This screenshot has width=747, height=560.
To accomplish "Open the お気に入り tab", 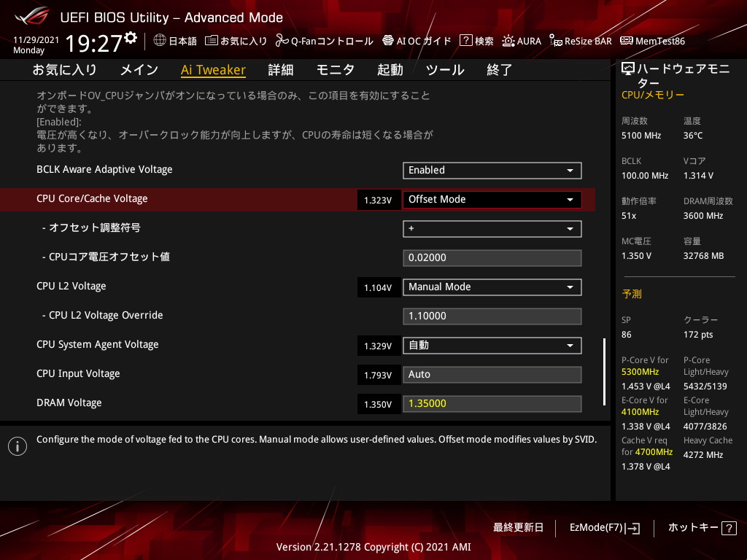I will click(65, 70).
